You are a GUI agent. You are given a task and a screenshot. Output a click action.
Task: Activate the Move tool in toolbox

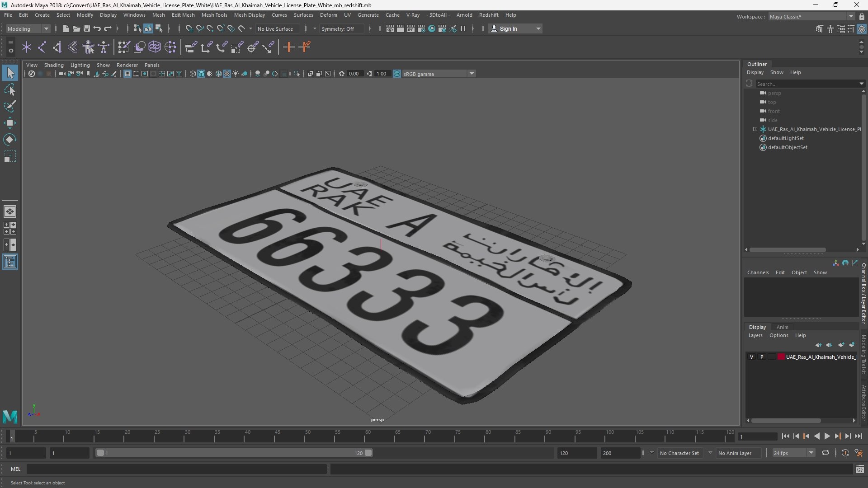coord(10,123)
